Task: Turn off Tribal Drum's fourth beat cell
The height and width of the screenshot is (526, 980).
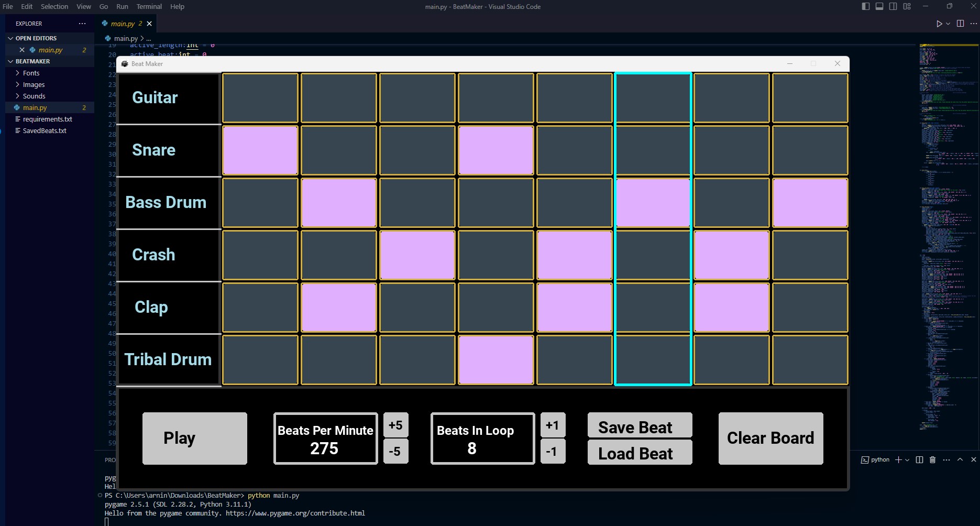Action: pos(495,360)
